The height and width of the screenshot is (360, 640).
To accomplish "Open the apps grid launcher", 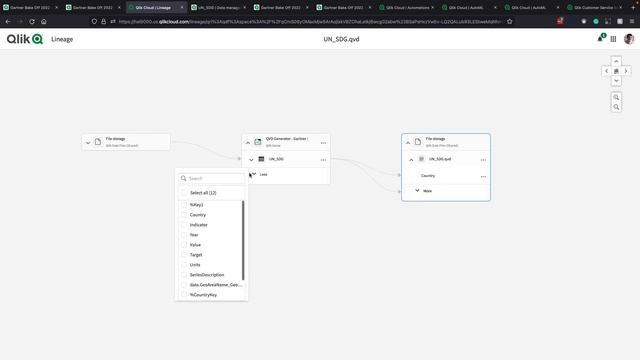I will click(613, 39).
